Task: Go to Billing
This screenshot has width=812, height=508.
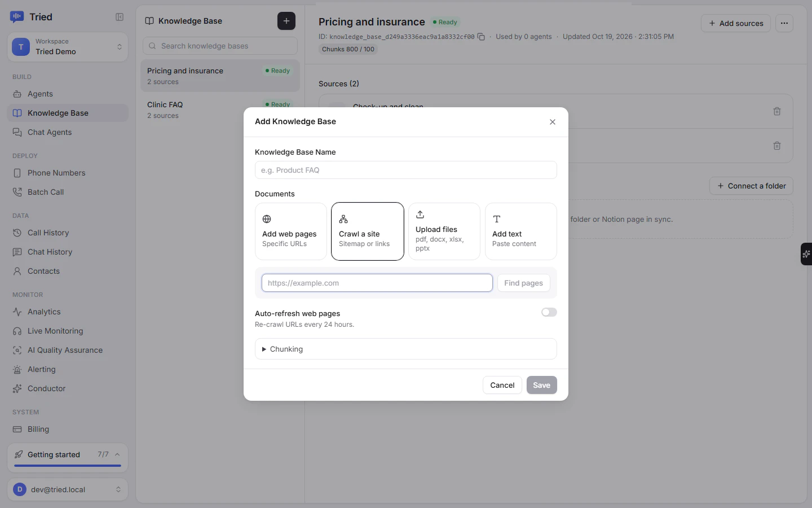Action: point(68,429)
